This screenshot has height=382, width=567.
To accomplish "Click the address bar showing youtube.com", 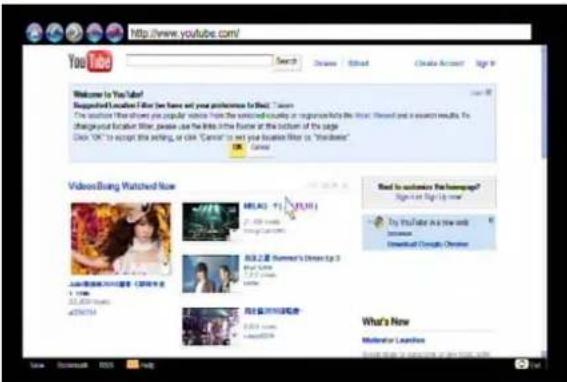I will (329, 33).
